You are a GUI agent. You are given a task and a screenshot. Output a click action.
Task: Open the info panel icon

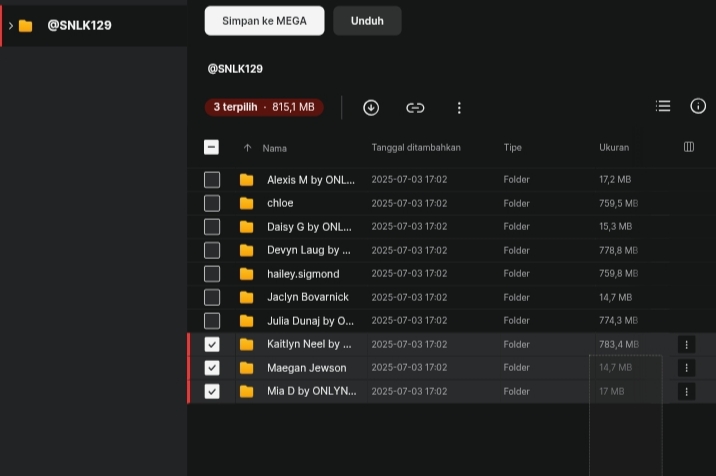tap(698, 106)
